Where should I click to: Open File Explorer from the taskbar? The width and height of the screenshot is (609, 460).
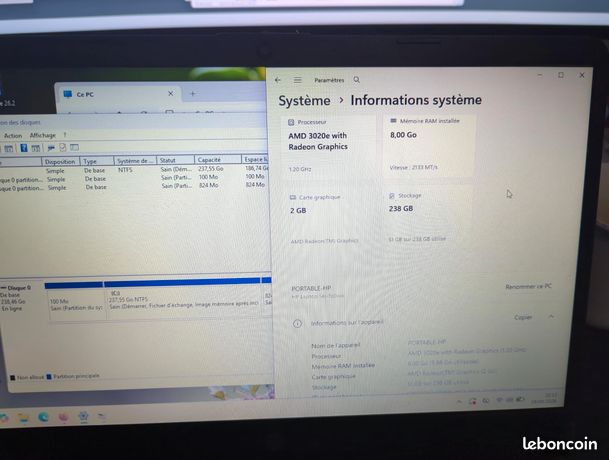click(x=23, y=418)
